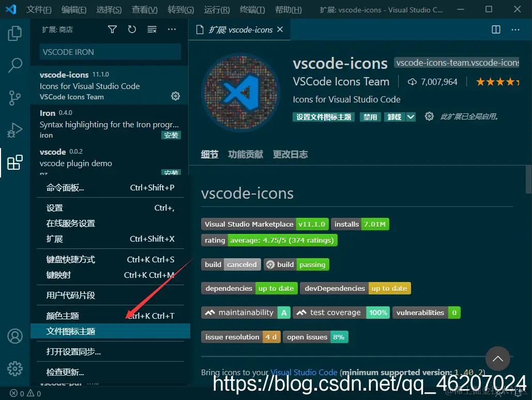Image resolution: width=532 pixels, height=400 pixels.
Task: Click the details page vertical scrollbar
Action: (x=528, y=179)
